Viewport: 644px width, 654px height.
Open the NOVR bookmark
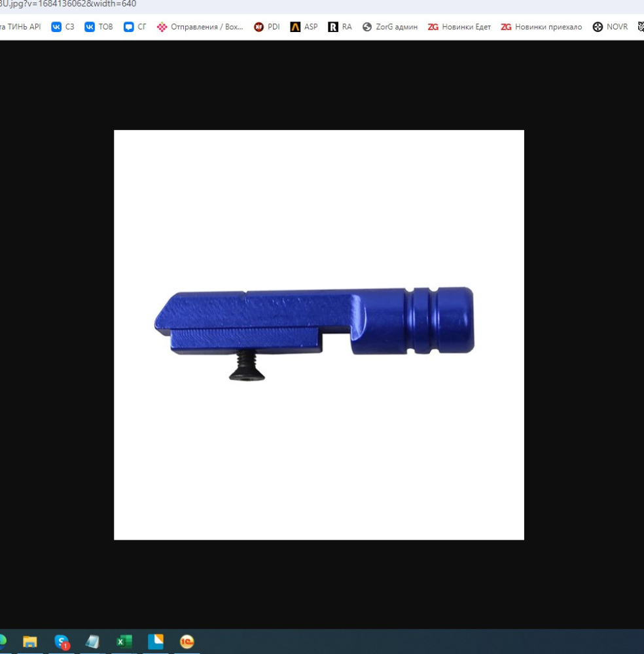(x=610, y=27)
